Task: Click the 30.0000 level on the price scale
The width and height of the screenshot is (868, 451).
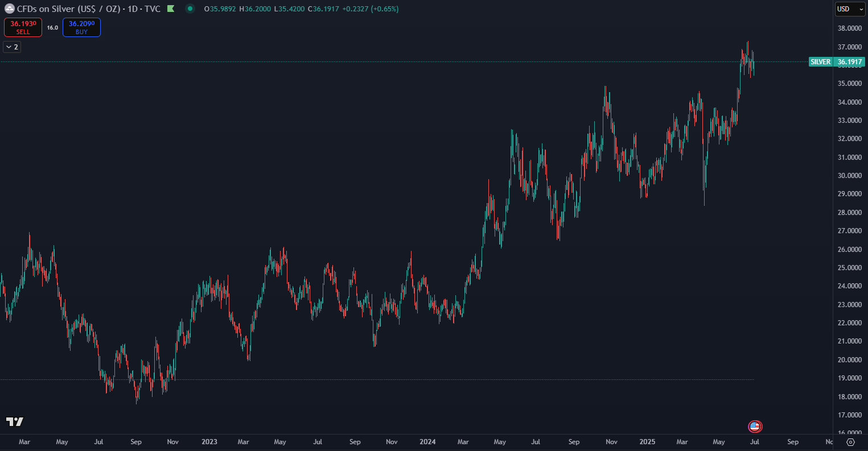Action: click(849, 175)
